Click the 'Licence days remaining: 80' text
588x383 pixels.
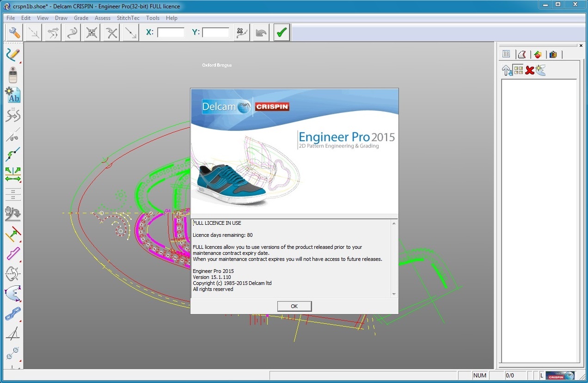pos(223,235)
